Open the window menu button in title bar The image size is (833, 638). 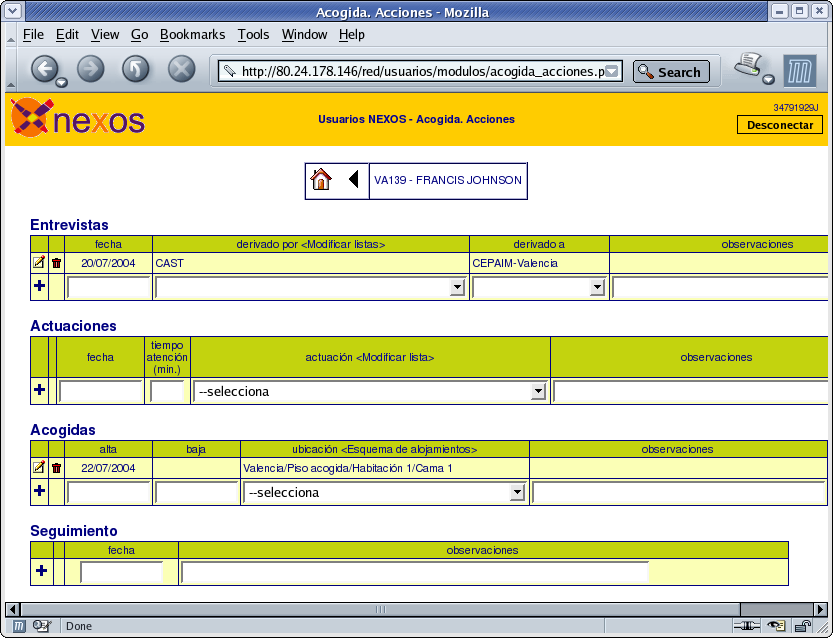(x=13, y=11)
